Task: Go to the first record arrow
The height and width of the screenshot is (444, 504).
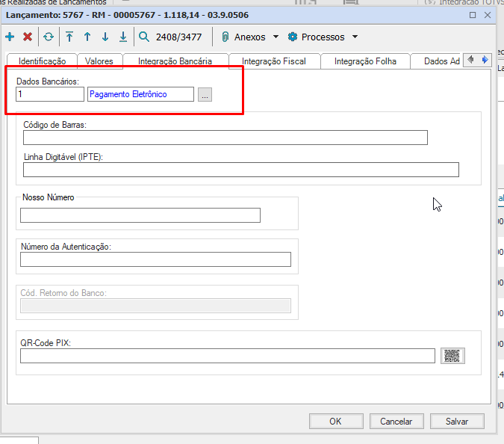Action: click(x=69, y=37)
